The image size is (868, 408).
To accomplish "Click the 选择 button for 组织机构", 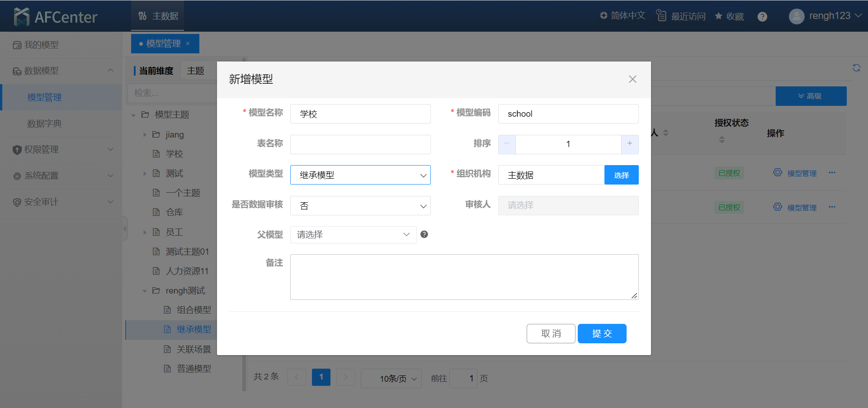I will click(621, 175).
